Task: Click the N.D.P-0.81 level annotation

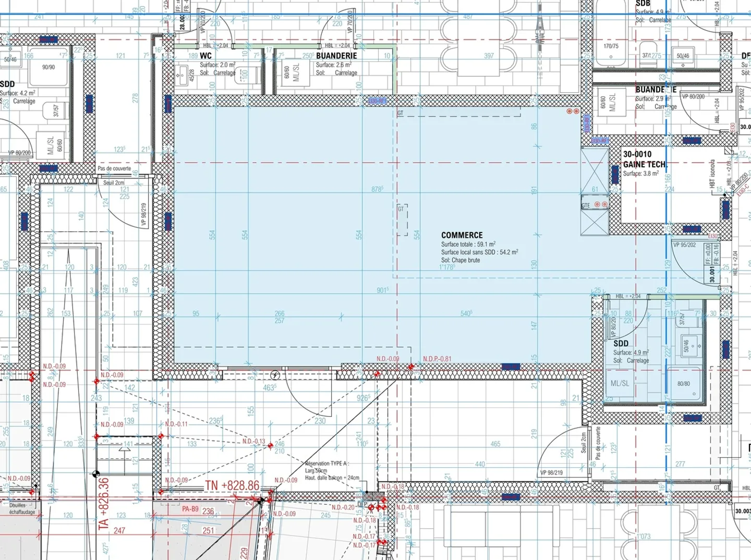Action: [437, 359]
